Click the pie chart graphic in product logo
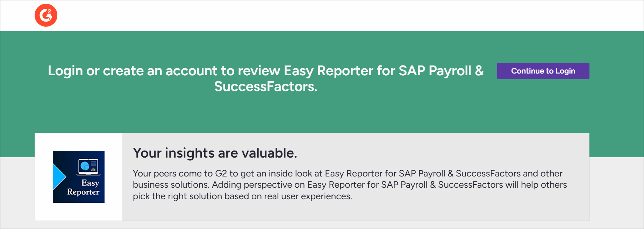This screenshot has height=229, width=644. 85,166
